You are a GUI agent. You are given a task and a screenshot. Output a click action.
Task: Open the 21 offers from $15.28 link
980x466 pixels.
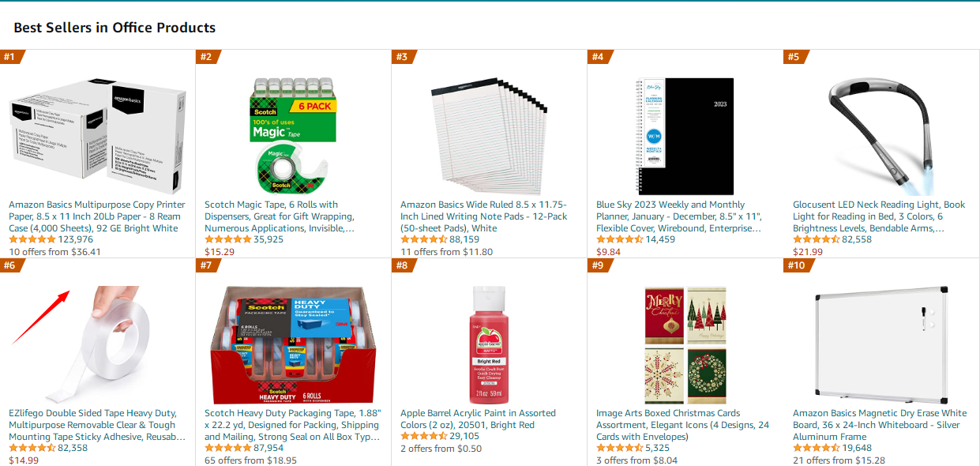839,460
